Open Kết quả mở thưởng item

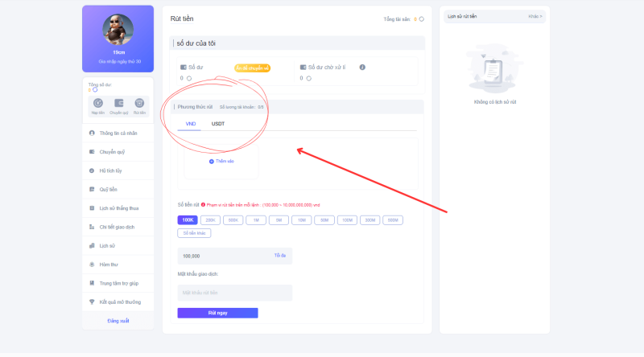(118, 302)
